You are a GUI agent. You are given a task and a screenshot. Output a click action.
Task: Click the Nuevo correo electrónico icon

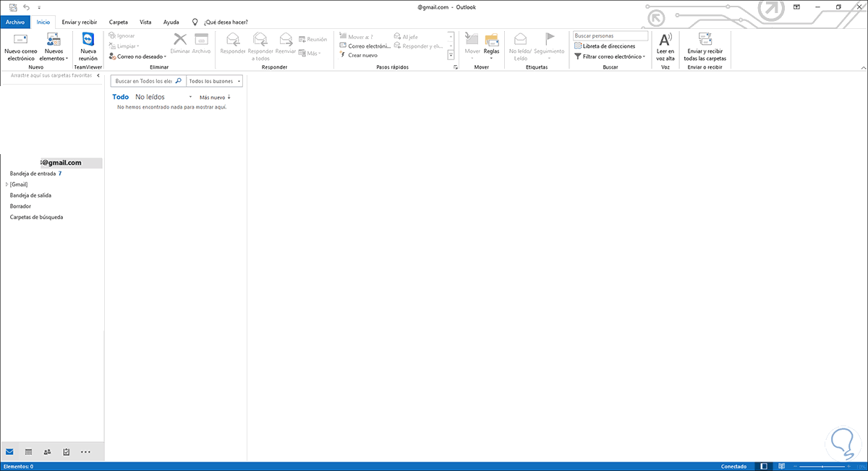(21, 38)
